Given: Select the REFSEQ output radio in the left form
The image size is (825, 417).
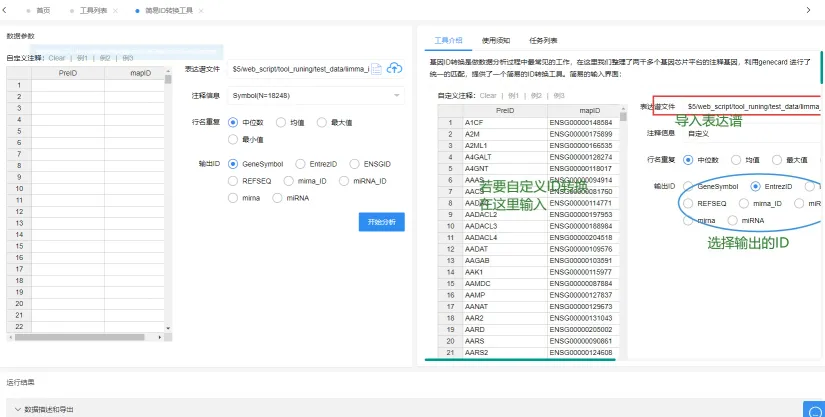Looking at the screenshot, I should tap(233, 181).
